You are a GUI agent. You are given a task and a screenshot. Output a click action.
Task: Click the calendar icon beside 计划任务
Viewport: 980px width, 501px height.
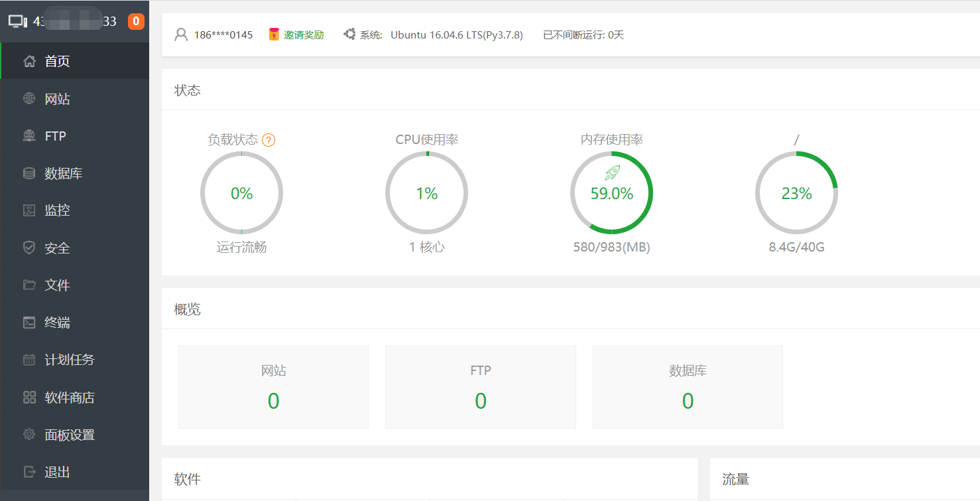click(x=29, y=360)
